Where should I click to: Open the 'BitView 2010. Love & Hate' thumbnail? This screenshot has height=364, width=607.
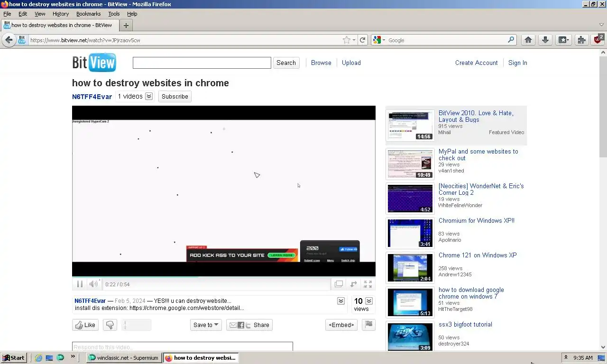pos(410,126)
